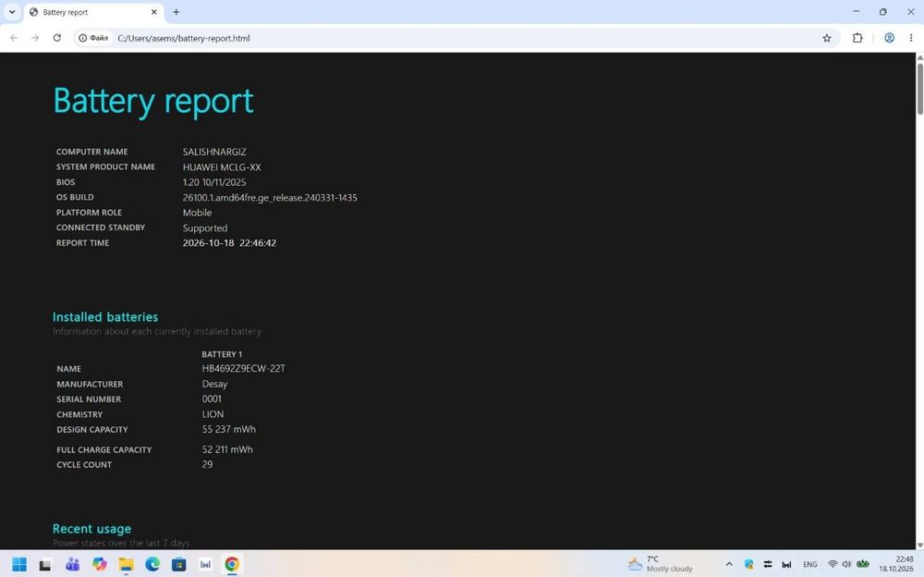Click cycle count value 29
The width and height of the screenshot is (924, 577).
point(207,464)
